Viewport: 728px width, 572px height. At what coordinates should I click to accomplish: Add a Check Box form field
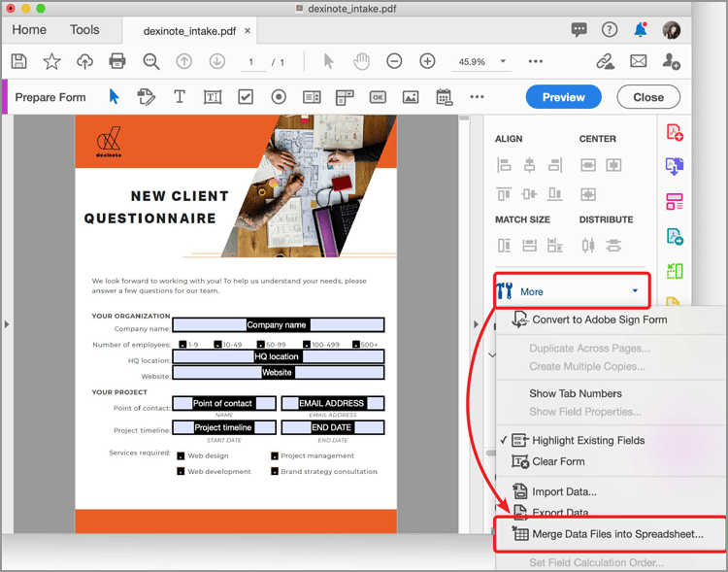tap(246, 97)
